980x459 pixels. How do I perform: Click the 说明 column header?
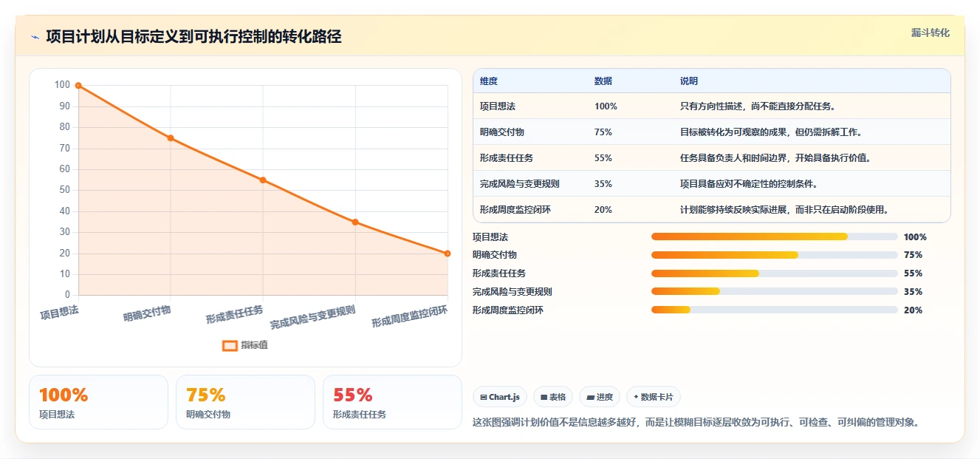click(x=689, y=81)
